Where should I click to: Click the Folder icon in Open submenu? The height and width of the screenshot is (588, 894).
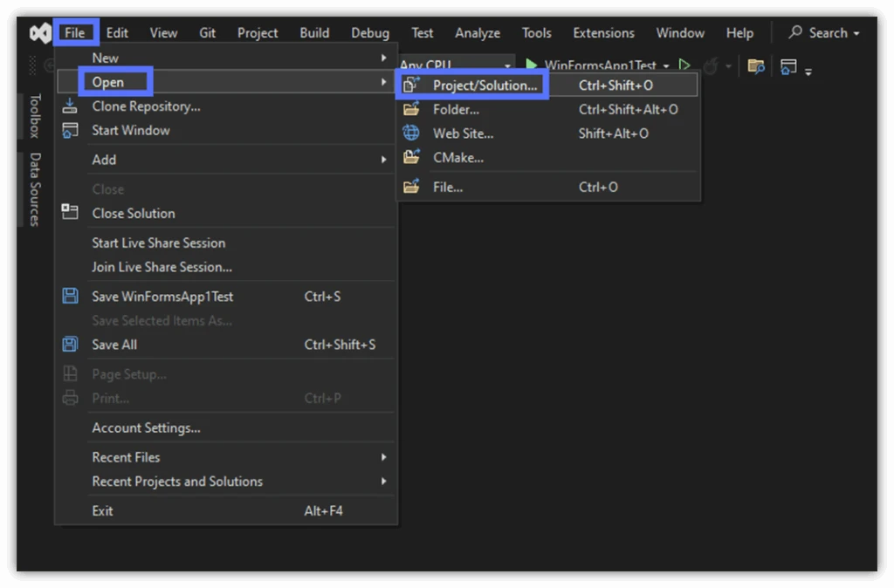(x=412, y=109)
